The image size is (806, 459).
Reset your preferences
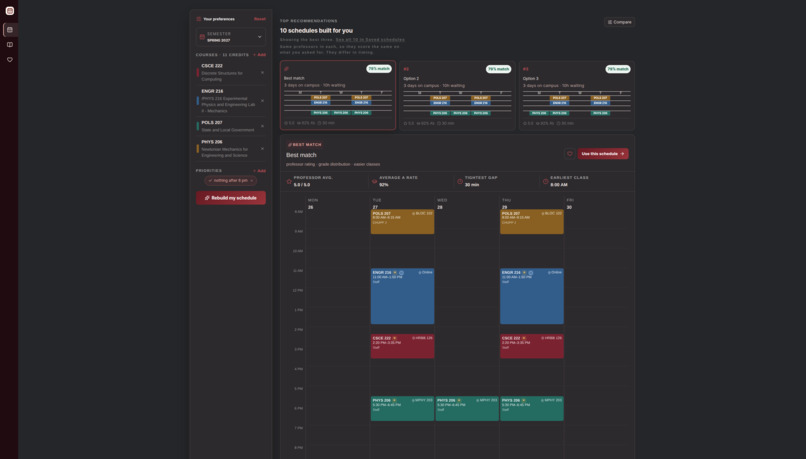(x=260, y=19)
